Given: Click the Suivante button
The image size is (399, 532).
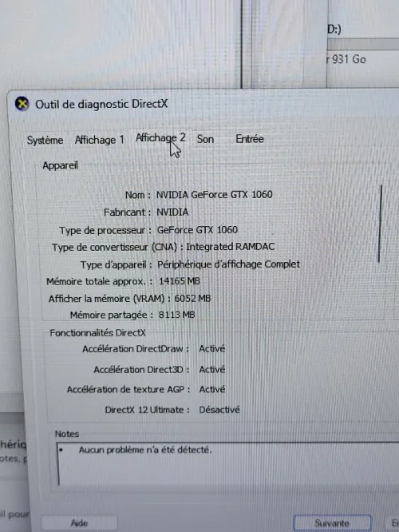Looking at the screenshot, I should tap(332, 523).
